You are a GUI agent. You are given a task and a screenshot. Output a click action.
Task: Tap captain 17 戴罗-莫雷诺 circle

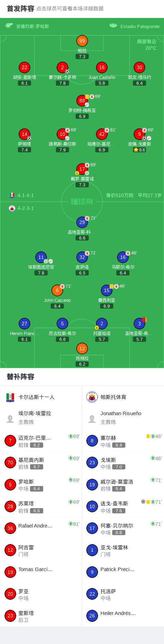click(x=82, y=169)
